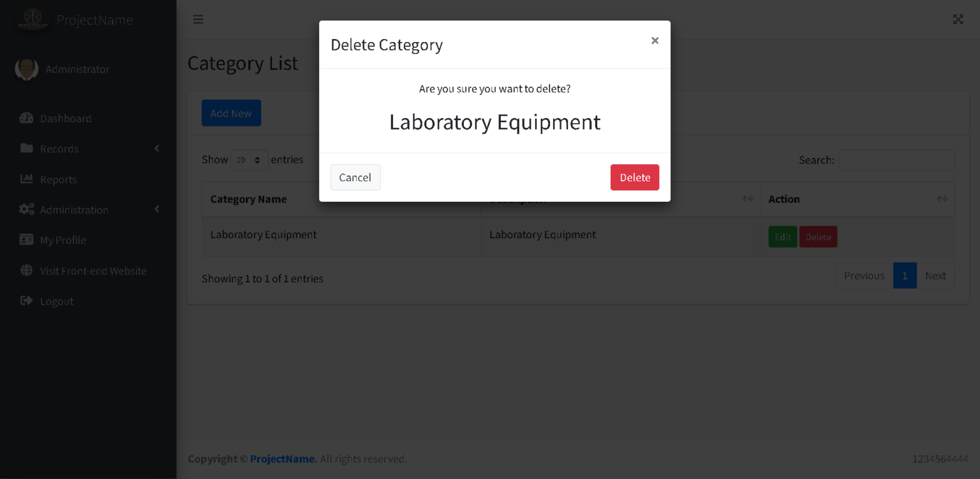980x479 pixels.
Task: Close the Delete Category dialog with X
Action: pyautogui.click(x=655, y=41)
